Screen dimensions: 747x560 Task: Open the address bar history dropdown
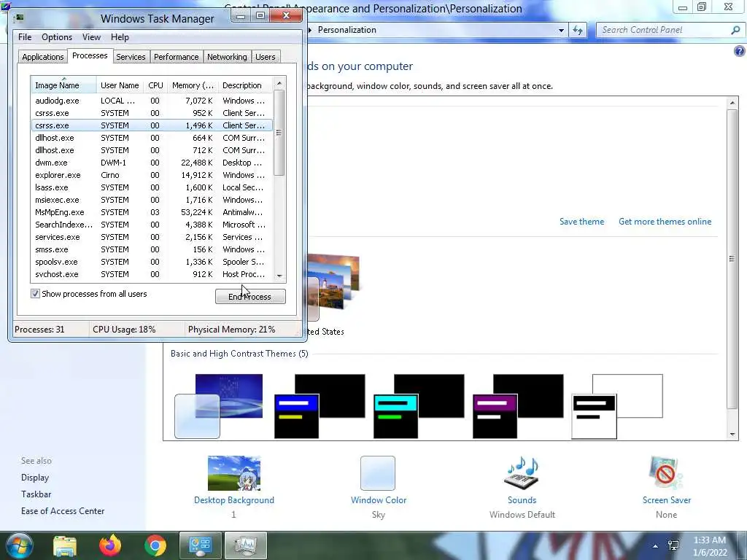[x=561, y=30]
